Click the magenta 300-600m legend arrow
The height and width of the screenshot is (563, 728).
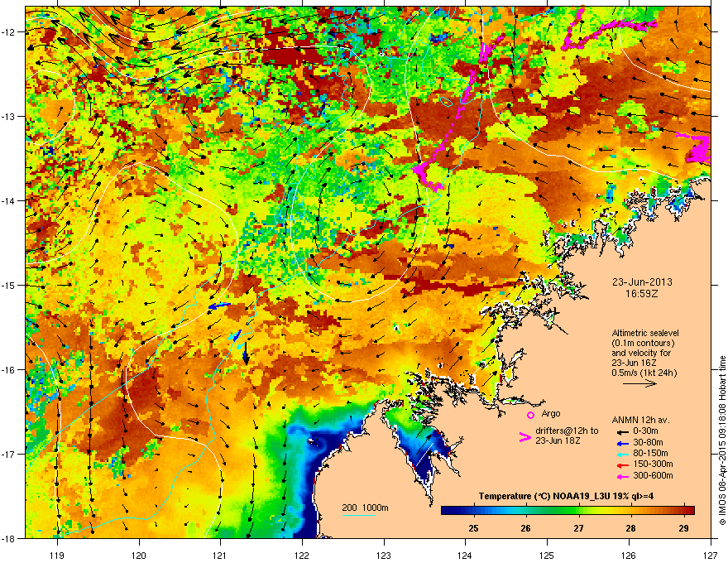[621, 476]
